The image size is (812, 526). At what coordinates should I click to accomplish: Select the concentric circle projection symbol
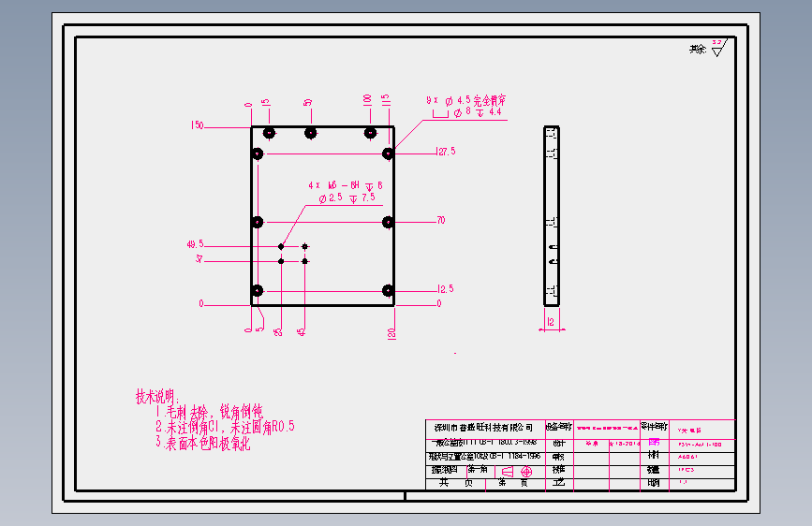pyautogui.click(x=526, y=472)
